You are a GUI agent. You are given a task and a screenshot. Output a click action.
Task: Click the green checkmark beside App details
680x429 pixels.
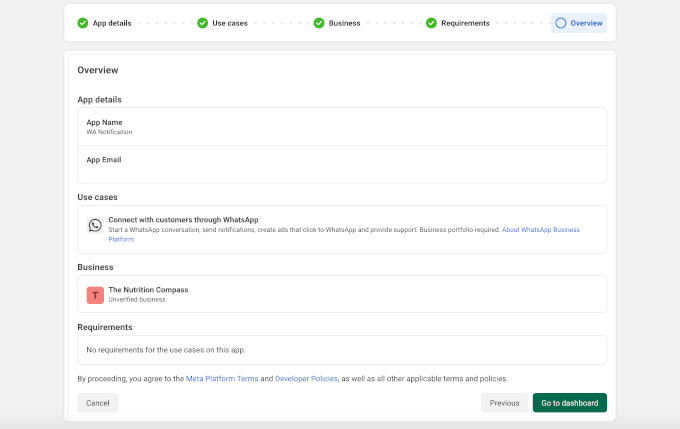click(83, 23)
